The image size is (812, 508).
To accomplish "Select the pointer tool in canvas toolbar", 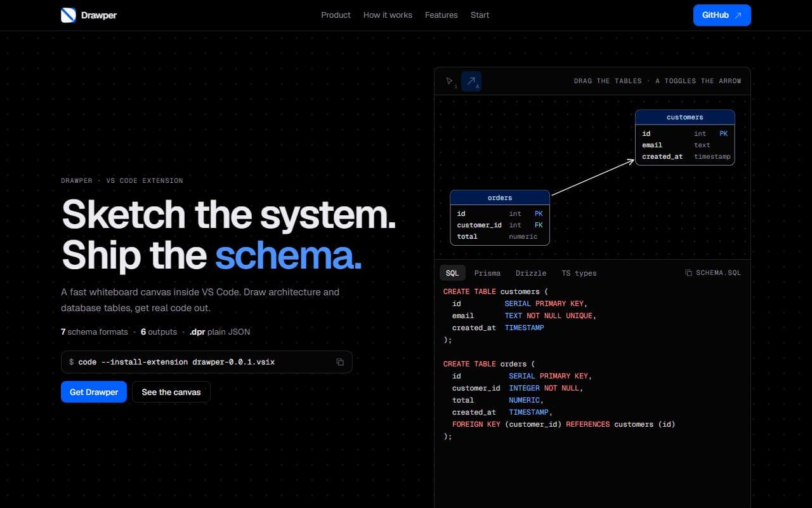I will click(450, 81).
